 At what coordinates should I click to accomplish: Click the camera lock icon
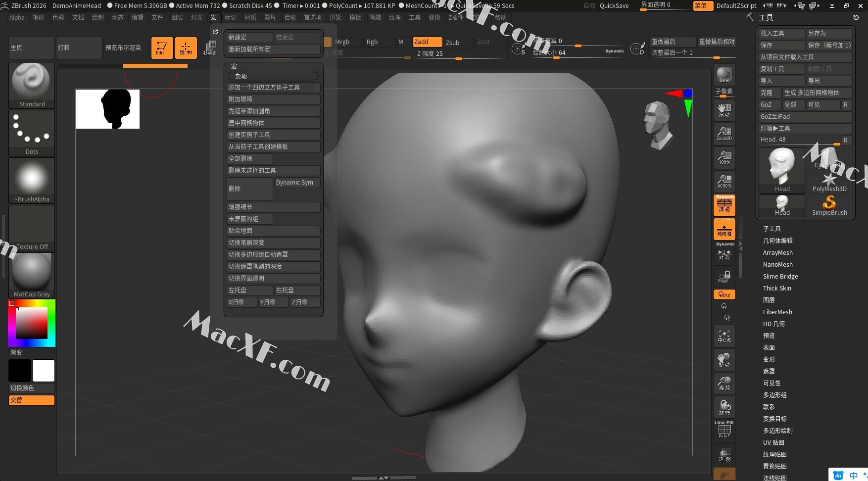(724, 276)
